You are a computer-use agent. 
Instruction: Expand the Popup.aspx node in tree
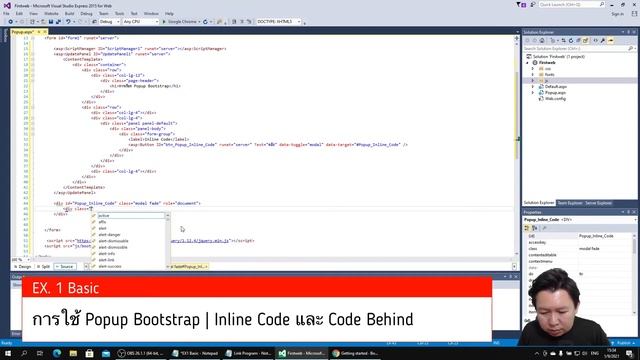[x=533, y=93]
